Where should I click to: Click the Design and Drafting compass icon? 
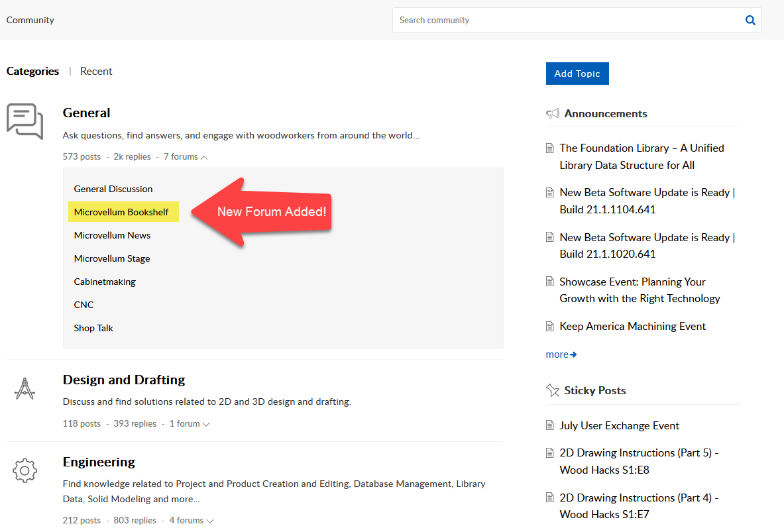point(25,388)
